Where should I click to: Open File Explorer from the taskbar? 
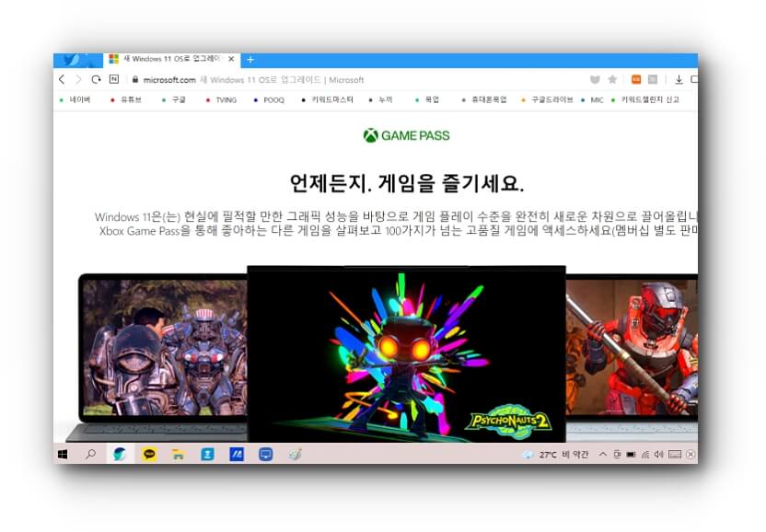(x=179, y=455)
